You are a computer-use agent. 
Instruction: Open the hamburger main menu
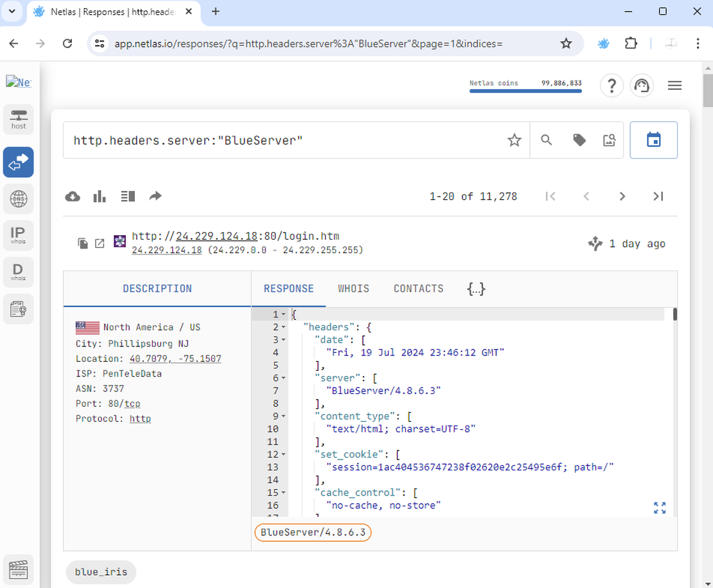(x=674, y=85)
